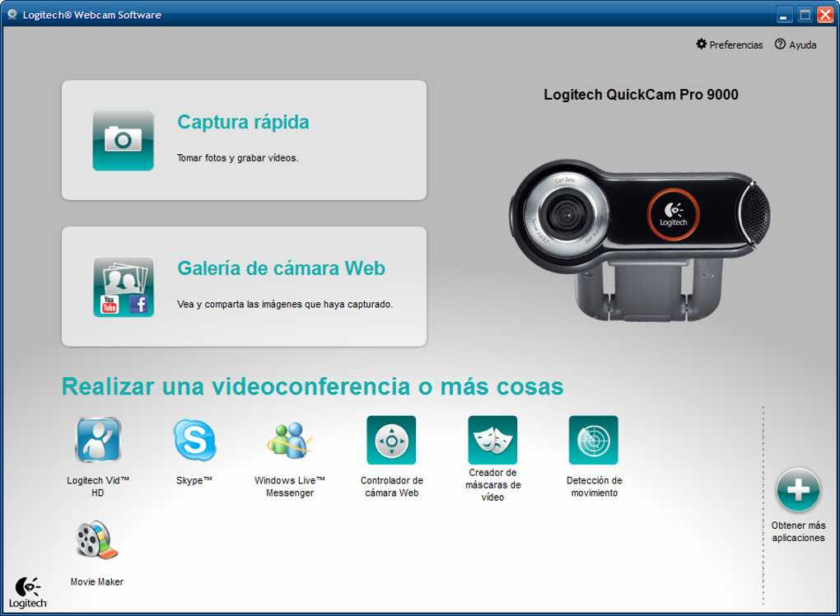Click the Logitech logo in bottom corner

28,592
